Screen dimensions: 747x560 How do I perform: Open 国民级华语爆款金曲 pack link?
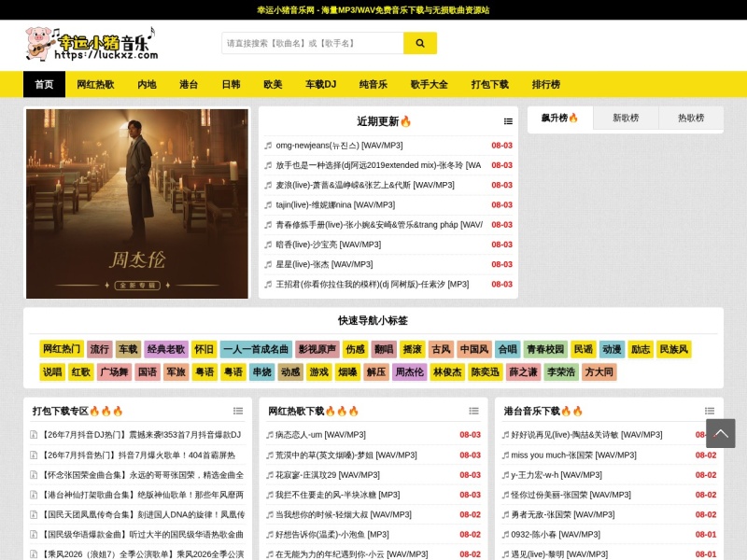[x=143, y=535]
